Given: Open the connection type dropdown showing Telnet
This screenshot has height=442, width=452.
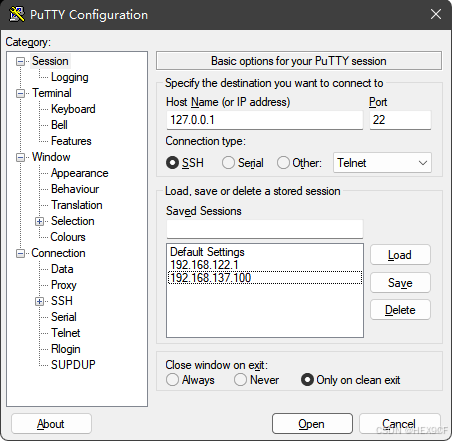Looking at the screenshot, I should (382, 163).
